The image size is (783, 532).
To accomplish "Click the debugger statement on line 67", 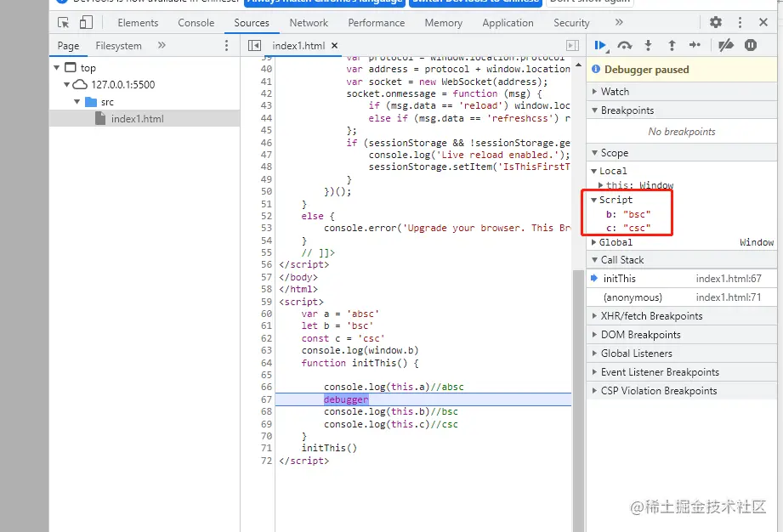I will point(346,399).
